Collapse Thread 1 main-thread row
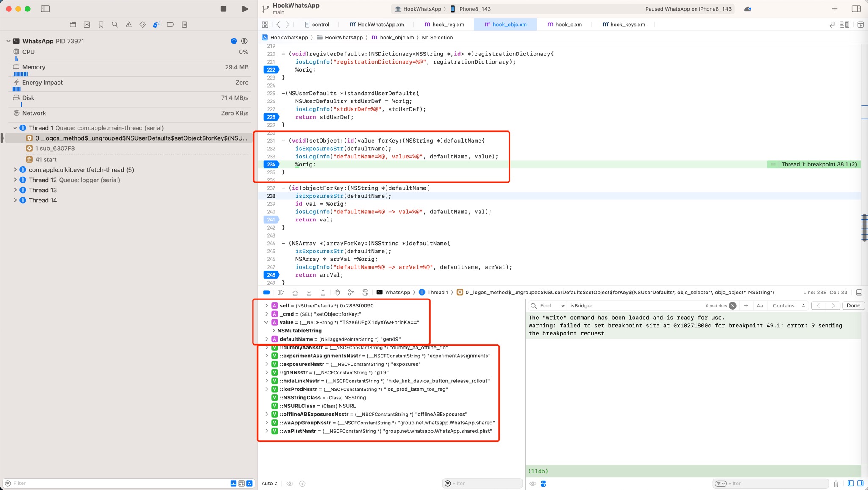This screenshot has width=868, height=490. click(15, 128)
